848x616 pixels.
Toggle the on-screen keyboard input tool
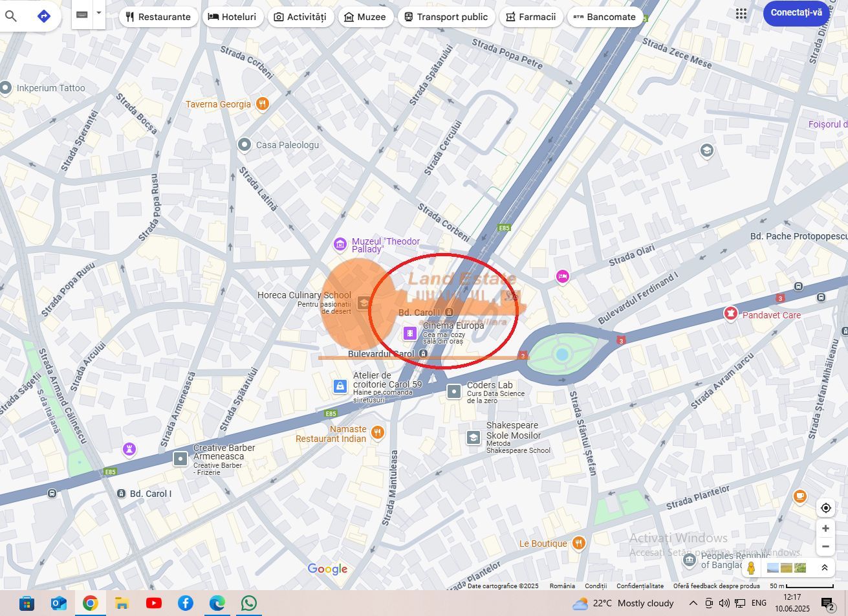[x=82, y=14]
